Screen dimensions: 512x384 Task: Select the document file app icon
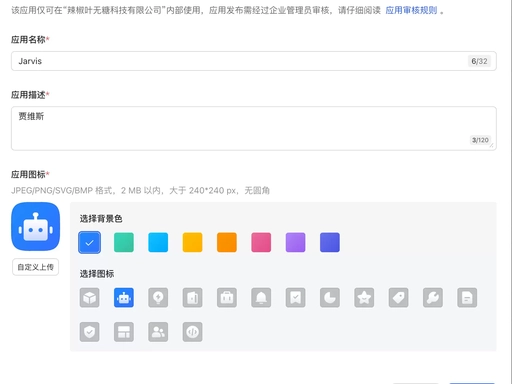tap(467, 297)
